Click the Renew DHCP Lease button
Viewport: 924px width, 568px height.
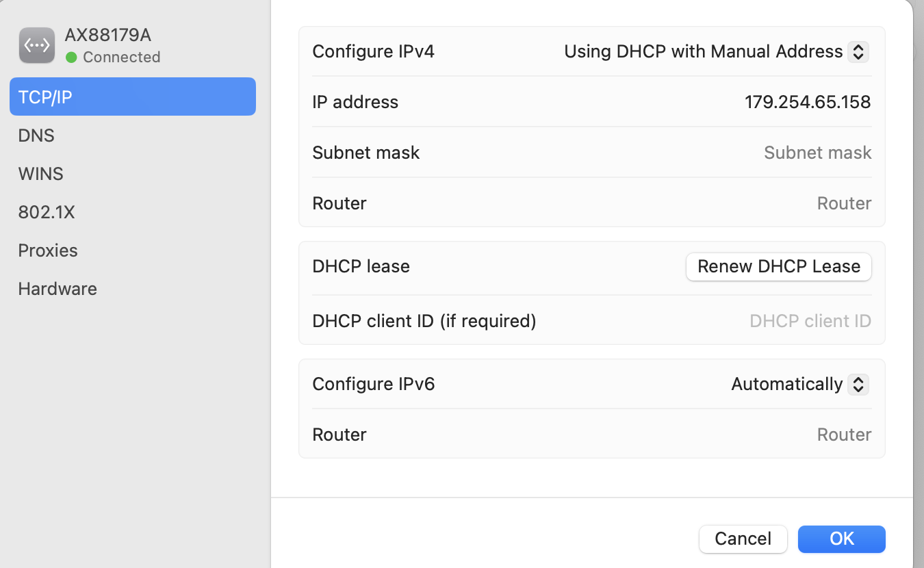click(x=778, y=266)
